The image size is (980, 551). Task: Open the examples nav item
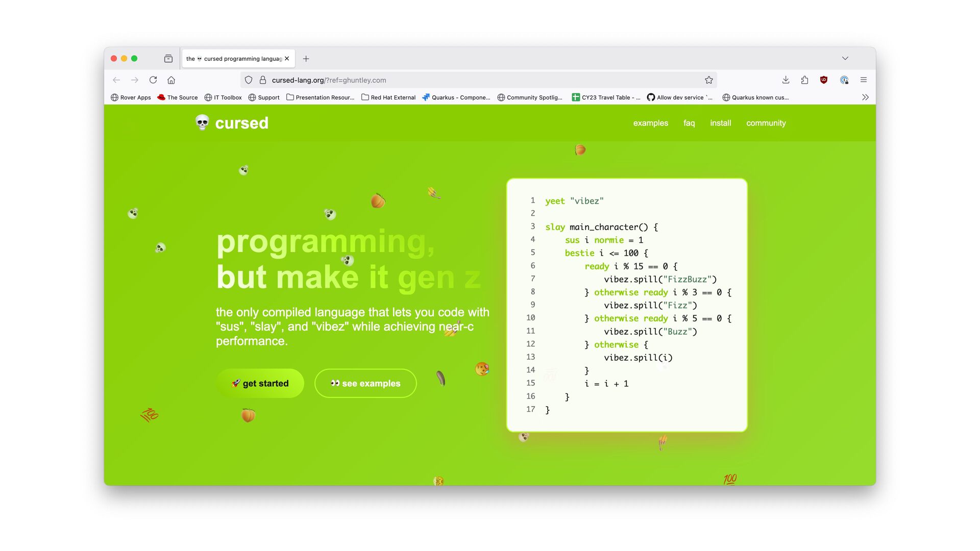coord(650,123)
